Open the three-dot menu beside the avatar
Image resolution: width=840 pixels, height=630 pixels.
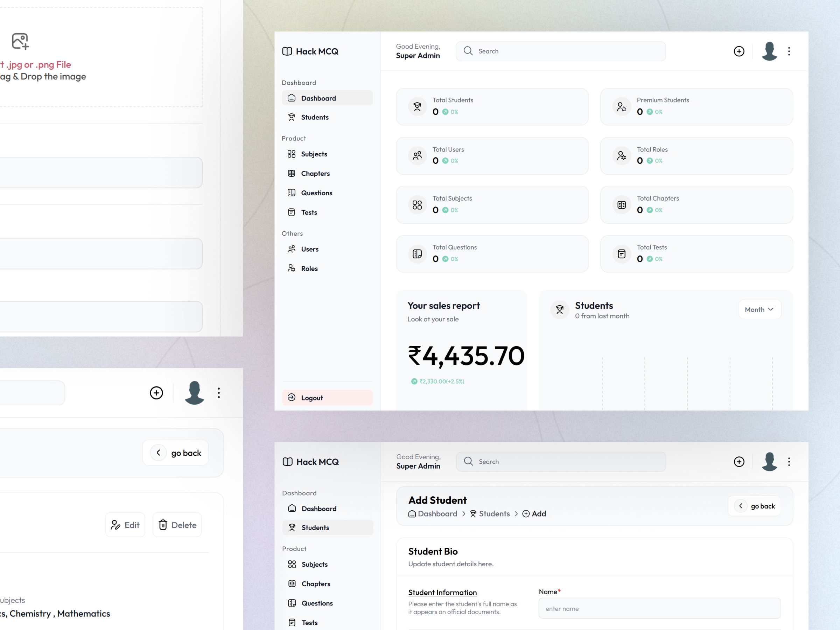789,51
